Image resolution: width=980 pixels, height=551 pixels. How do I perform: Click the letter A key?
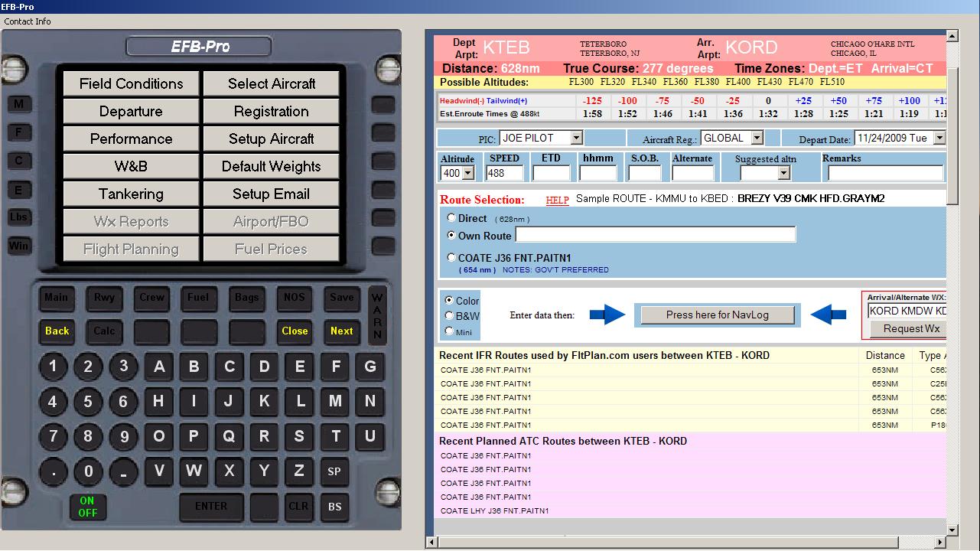point(159,367)
